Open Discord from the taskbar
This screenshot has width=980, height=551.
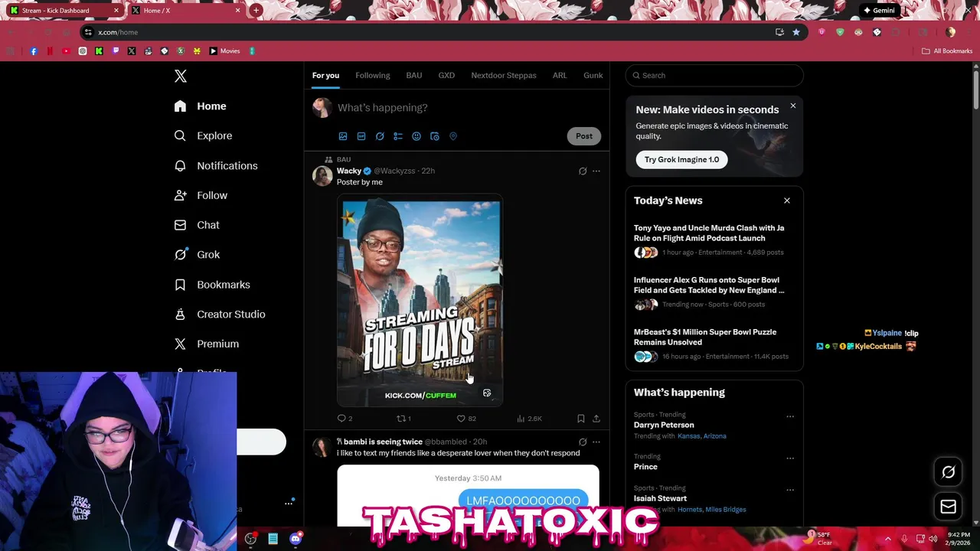click(296, 539)
